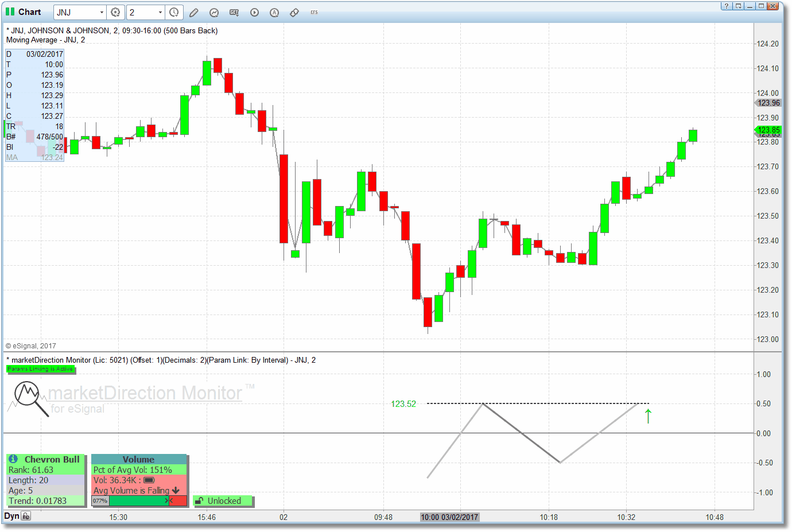Click the Moving Average - JNJ, 2 label
The image size is (792, 532).
(x=46, y=40)
